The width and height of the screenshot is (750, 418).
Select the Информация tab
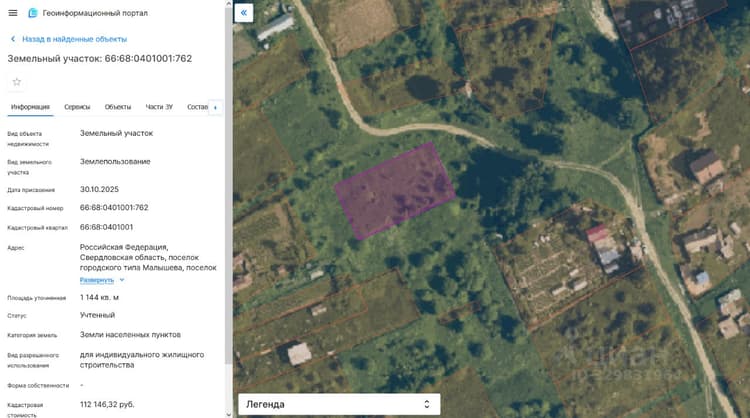coord(30,107)
